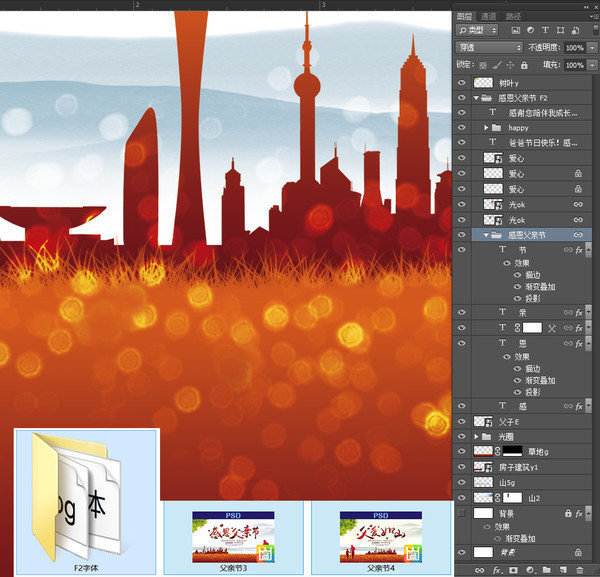Collapse effects of 背景 layer

[589, 513]
